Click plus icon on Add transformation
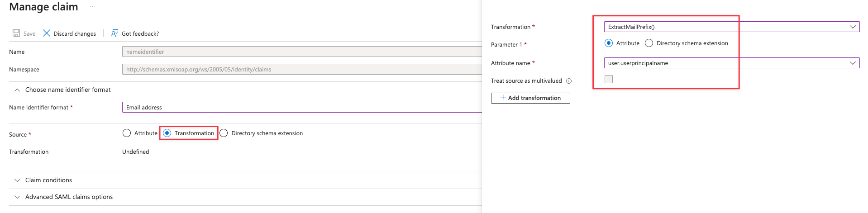The width and height of the screenshot is (868, 213). [503, 98]
